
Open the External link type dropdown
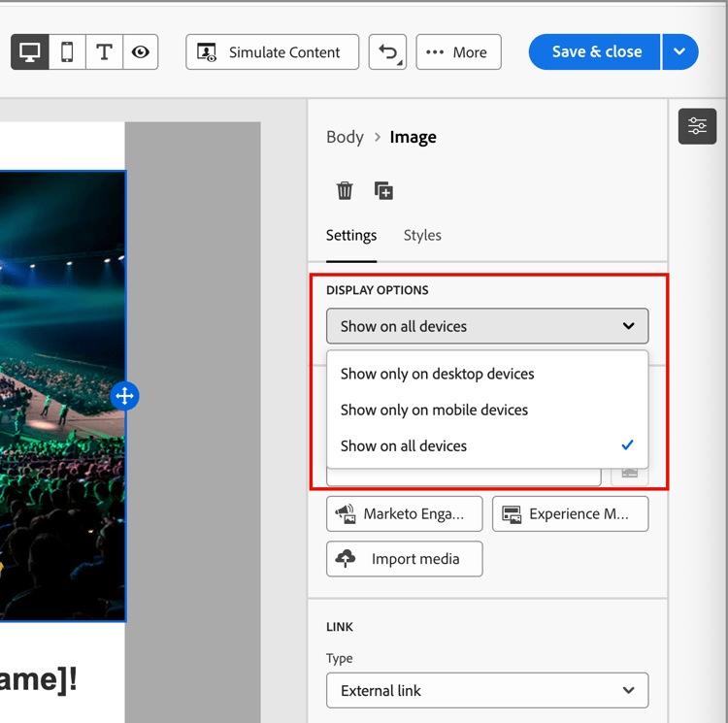point(487,691)
